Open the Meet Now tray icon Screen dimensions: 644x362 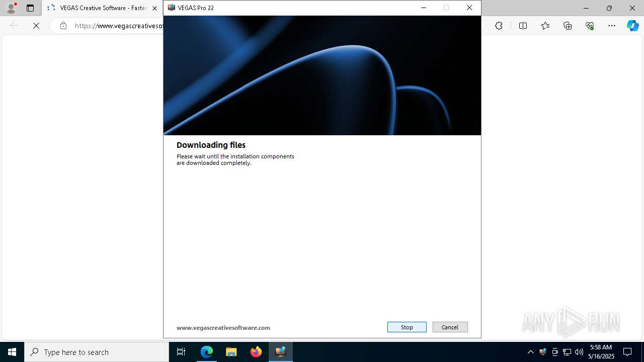[x=555, y=352]
